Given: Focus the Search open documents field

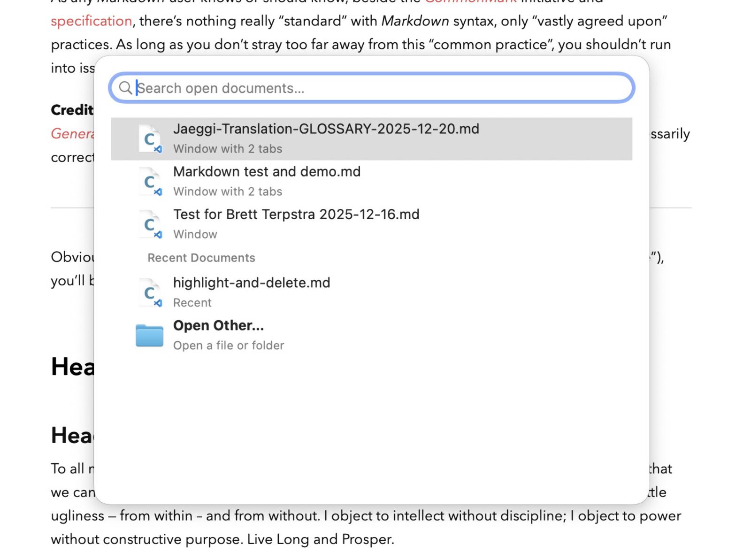Looking at the screenshot, I should click(x=375, y=88).
